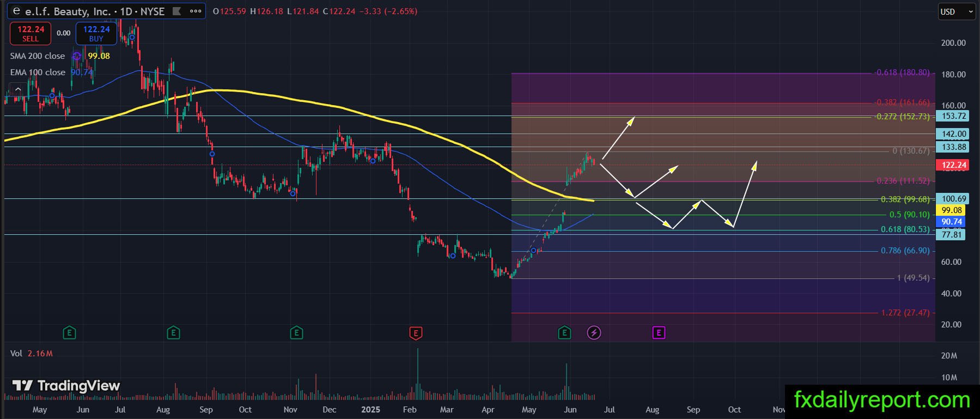Click the red earnings E marker
This screenshot has height=419, width=980.
[x=416, y=333]
